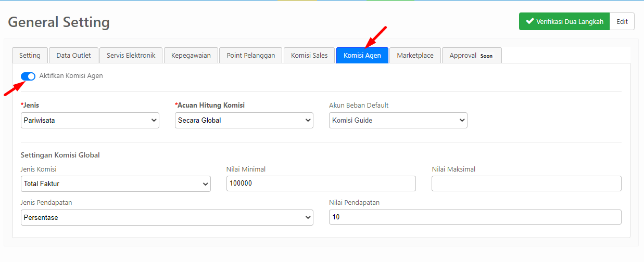Select the Komisi Agen tab
The width and height of the screenshot is (644, 262).
362,55
